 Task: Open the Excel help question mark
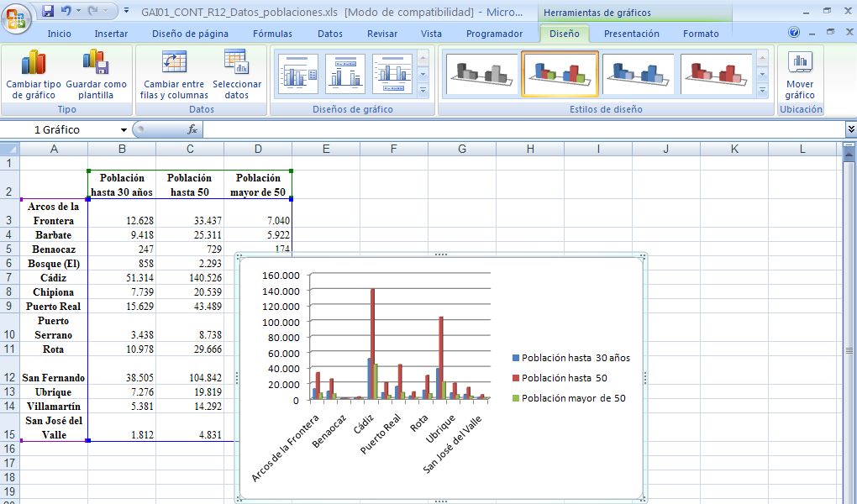pyautogui.click(x=794, y=33)
